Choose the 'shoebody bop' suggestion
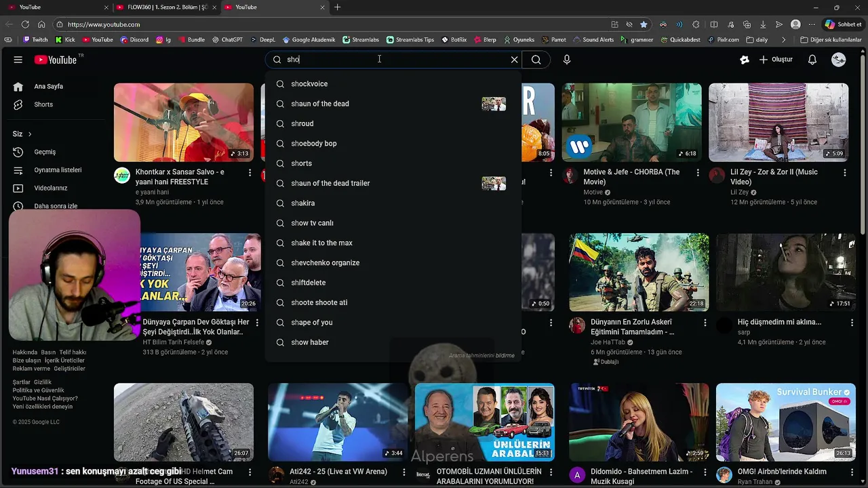This screenshot has width=868, height=488. point(393,144)
